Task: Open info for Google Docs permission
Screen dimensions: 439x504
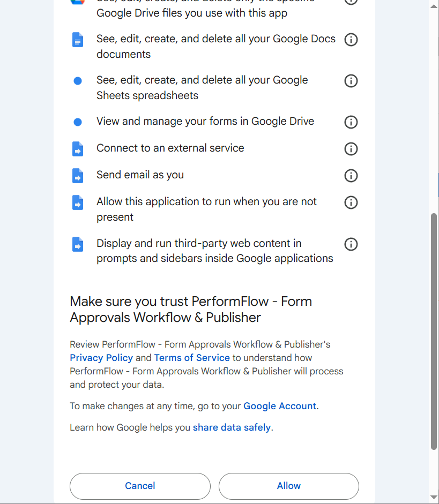Action: click(x=351, y=40)
